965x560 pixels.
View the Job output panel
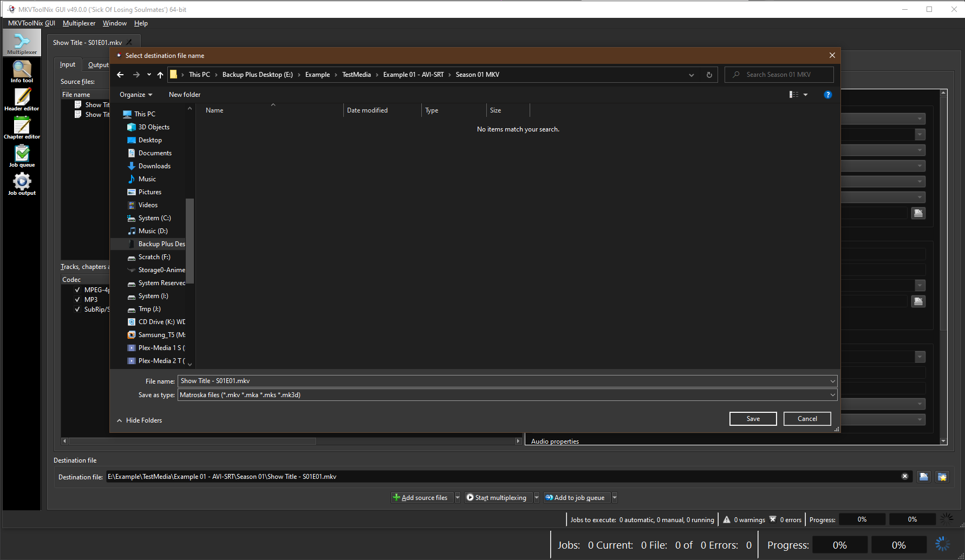point(22,183)
